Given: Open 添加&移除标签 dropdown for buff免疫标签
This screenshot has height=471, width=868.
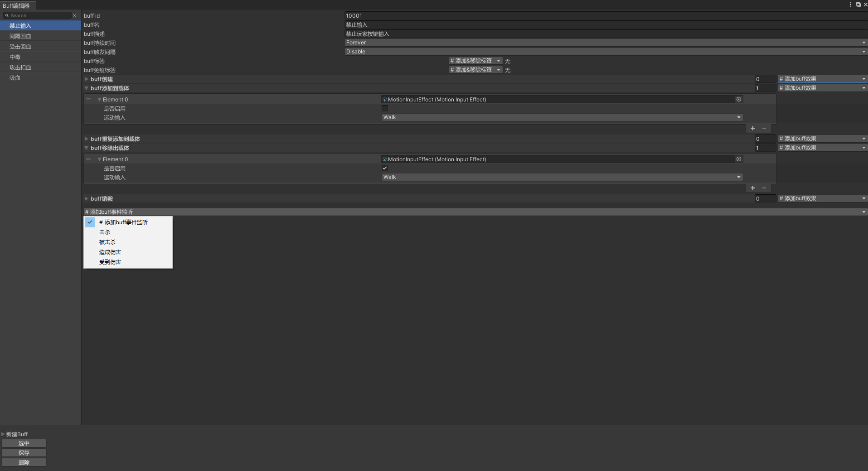Looking at the screenshot, I should click(475, 70).
